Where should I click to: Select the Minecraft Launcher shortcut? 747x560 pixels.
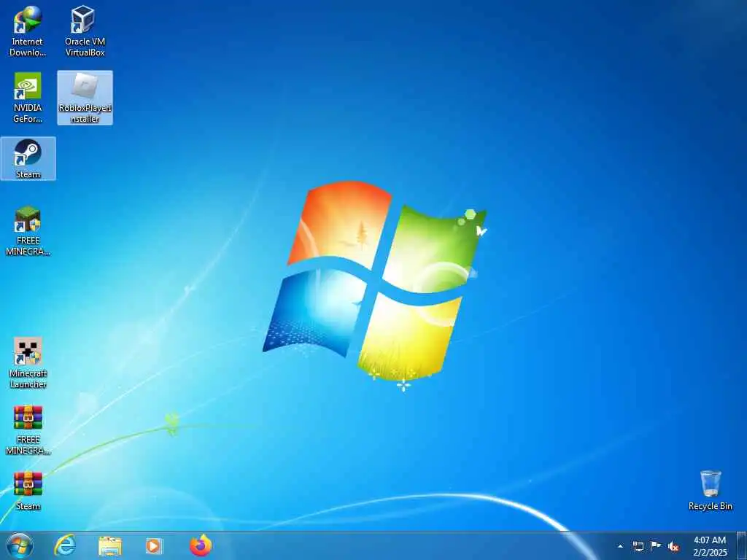28,363
